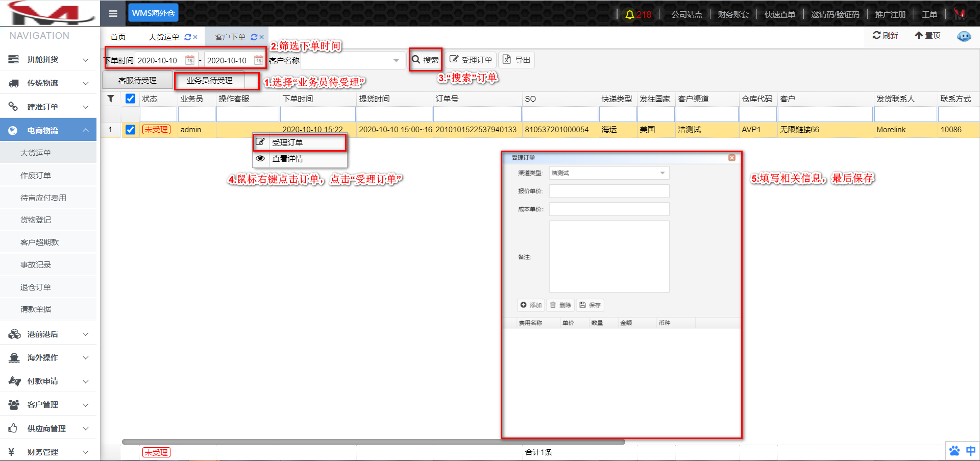
Task: Click the 港前港后 cubes icon
Action: click(14, 334)
